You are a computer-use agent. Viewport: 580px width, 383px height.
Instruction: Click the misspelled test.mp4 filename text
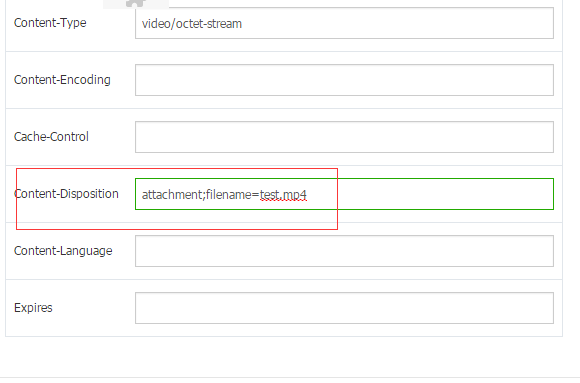[x=283, y=195]
